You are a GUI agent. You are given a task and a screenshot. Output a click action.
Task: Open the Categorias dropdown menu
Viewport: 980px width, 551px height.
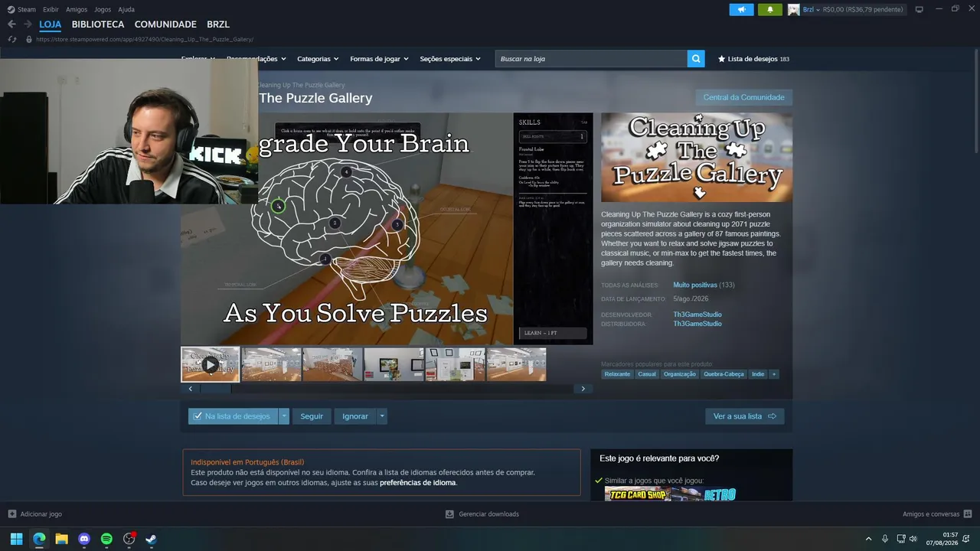click(x=318, y=59)
